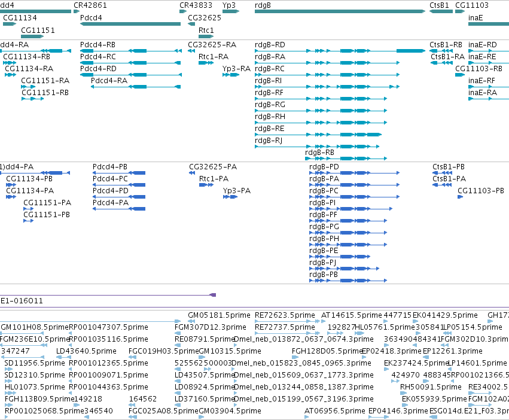This screenshot has height=420, width=509.
Task: Click EST label RE72623.5prime
Action: pyautogui.click(x=285, y=315)
